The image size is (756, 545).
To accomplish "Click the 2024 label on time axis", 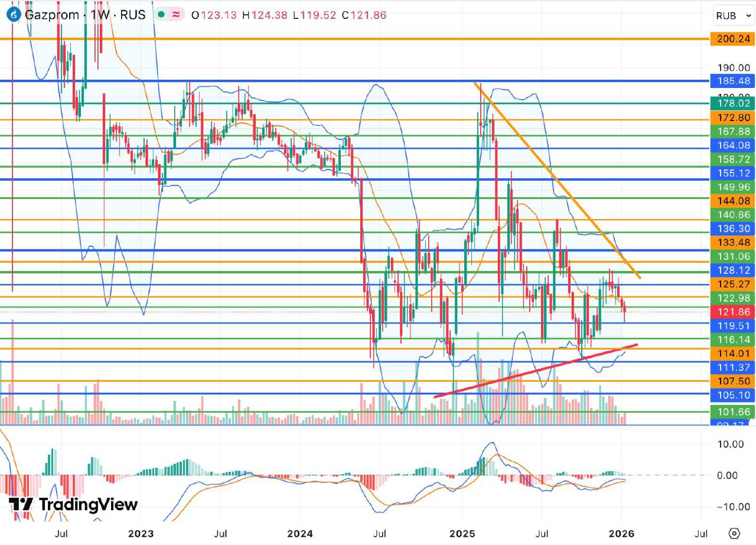I will (x=301, y=534).
